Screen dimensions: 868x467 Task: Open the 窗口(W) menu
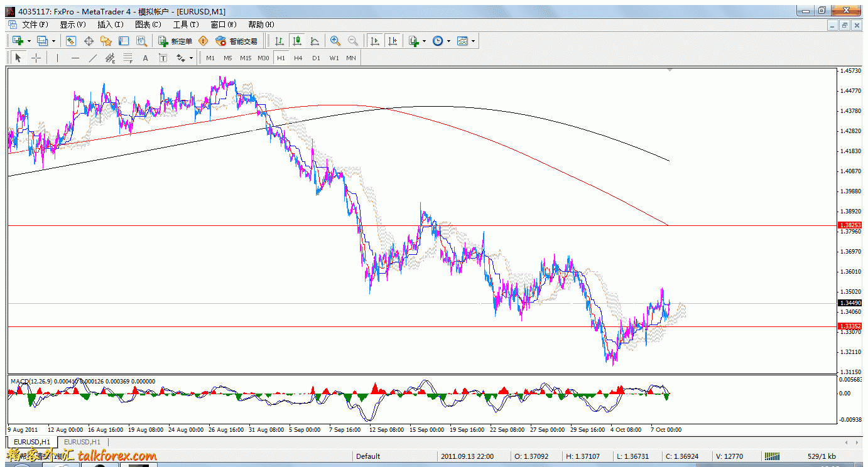(x=224, y=24)
